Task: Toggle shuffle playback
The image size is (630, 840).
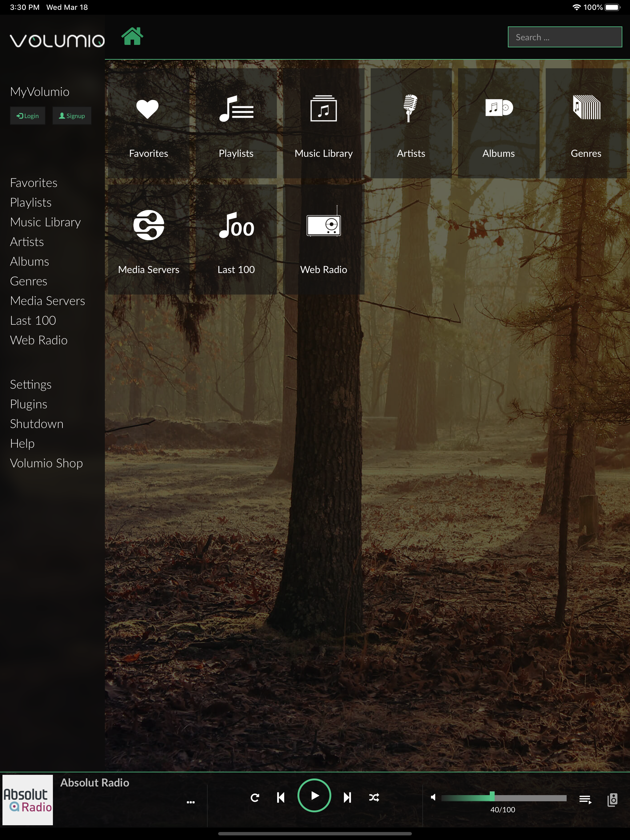Action: (x=374, y=798)
